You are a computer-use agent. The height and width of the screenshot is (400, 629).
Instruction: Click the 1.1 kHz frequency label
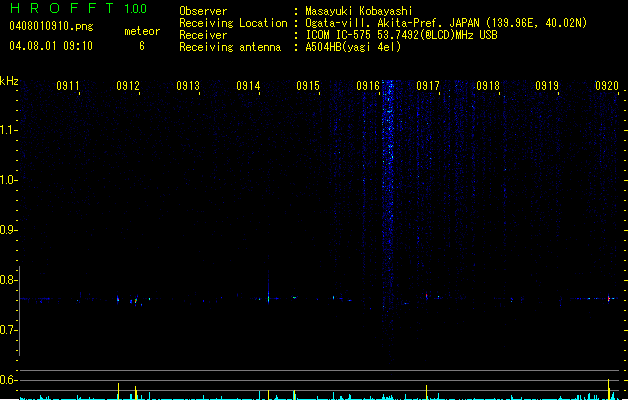click(8, 130)
